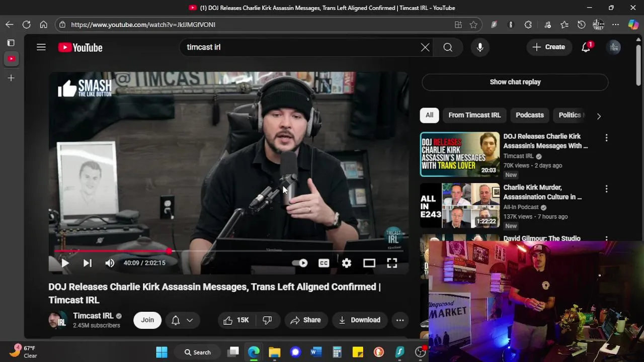The height and width of the screenshot is (362, 644).
Task: Refresh the page
Action: click(27, 25)
